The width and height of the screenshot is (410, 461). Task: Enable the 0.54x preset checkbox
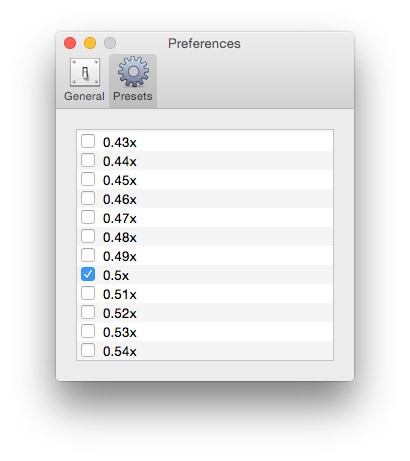[x=88, y=350]
